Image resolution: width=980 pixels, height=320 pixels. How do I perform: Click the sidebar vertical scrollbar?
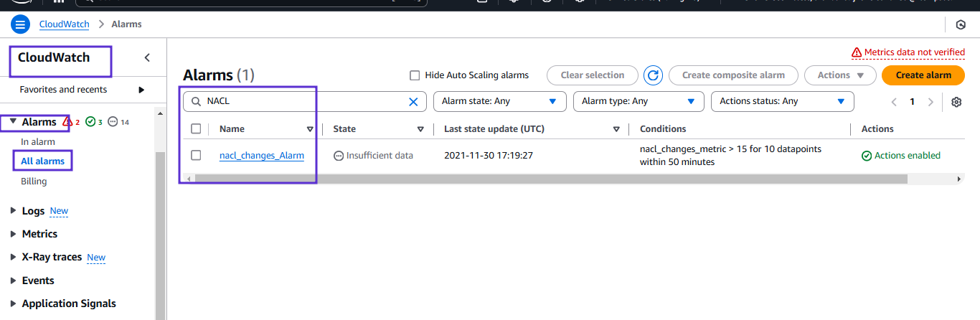[x=161, y=237]
